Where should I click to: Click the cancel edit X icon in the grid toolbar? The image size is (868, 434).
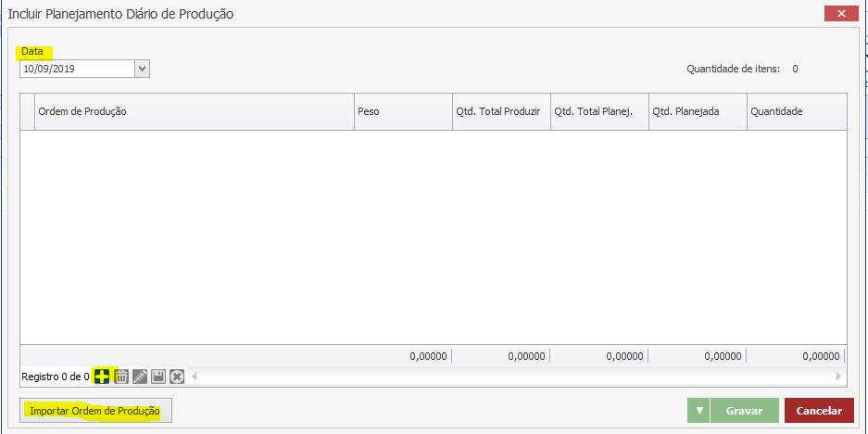[x=177, y=377]
